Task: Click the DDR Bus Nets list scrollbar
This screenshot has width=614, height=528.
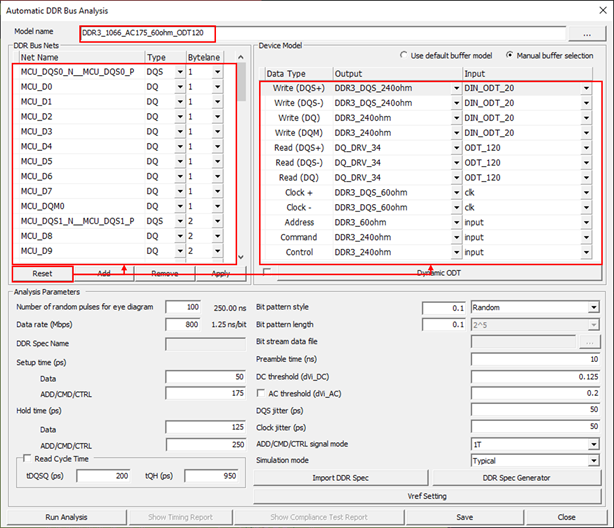Action: tap(241, 160)
